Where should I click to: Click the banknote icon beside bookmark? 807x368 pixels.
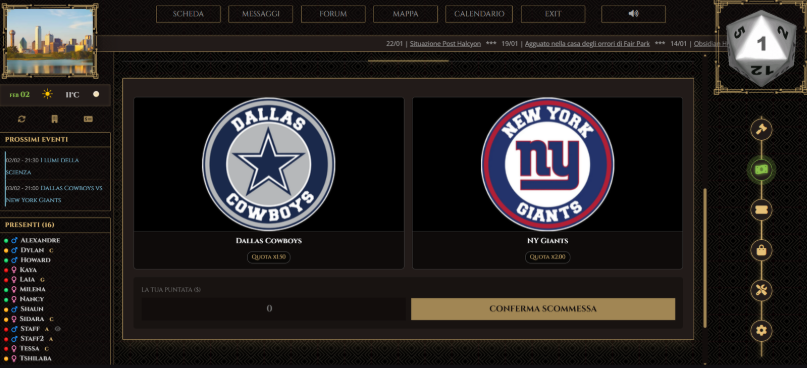tap(88, 119)
